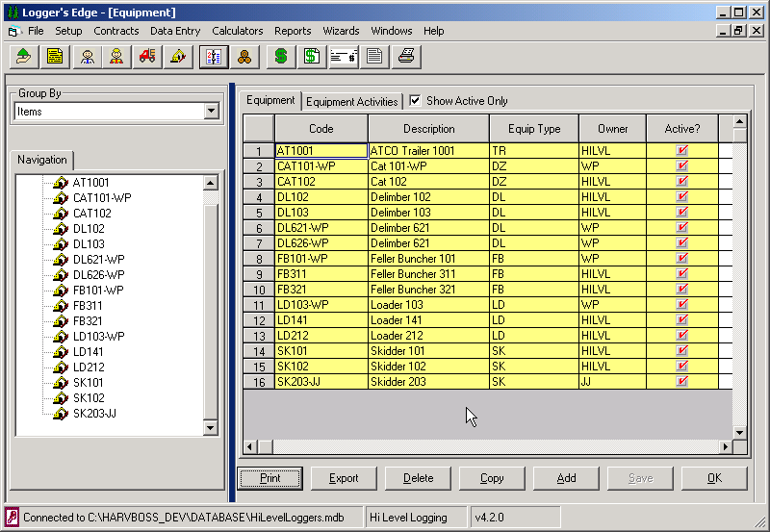Open the check with dollar sign icon
770x532 pixels.
pos(344,57)
